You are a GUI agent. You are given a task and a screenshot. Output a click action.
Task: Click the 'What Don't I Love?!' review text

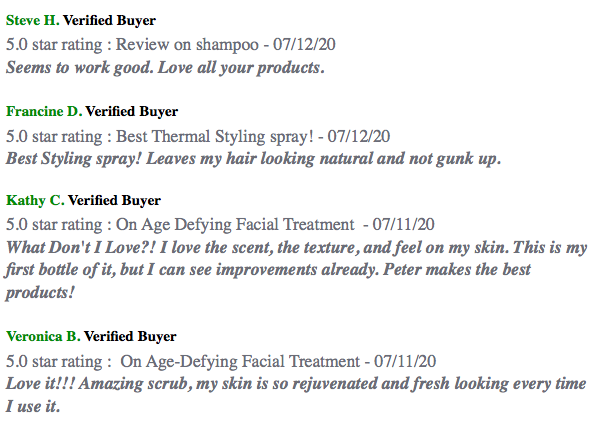click(296, 270)
